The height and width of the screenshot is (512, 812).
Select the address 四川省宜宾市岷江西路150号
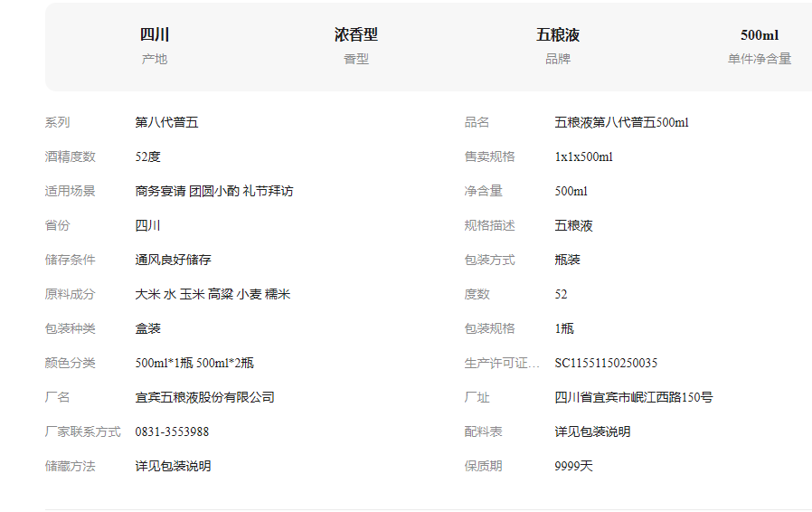pyautogui.click(x=633, y=397)
